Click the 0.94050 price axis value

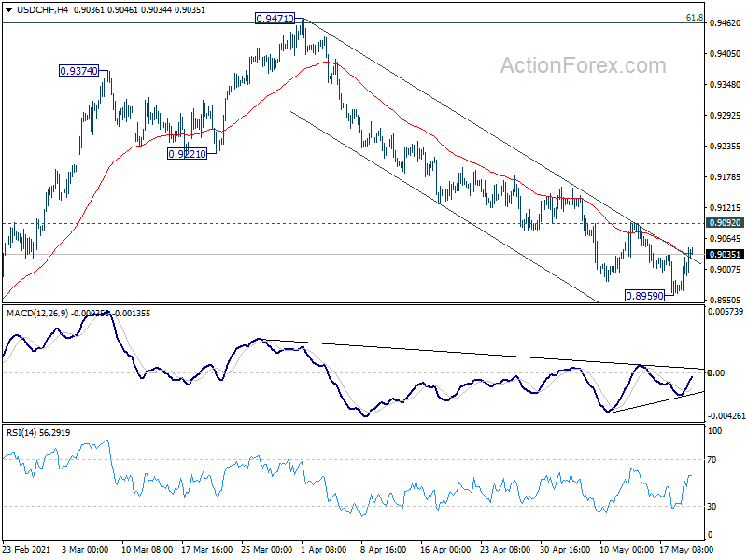tap(726, 54)
